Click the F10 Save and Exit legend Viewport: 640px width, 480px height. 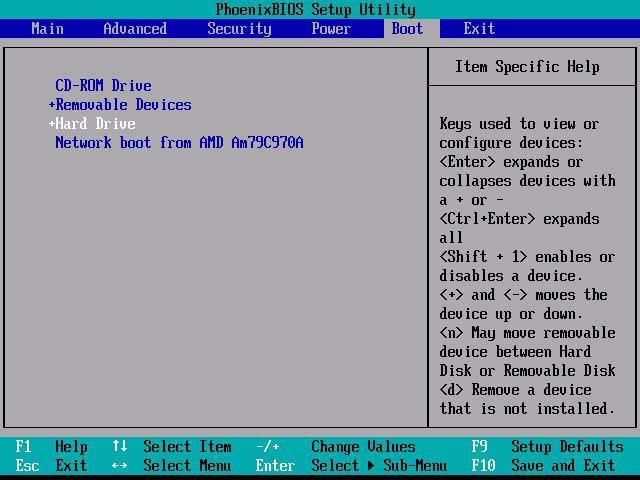coord(543,465)
